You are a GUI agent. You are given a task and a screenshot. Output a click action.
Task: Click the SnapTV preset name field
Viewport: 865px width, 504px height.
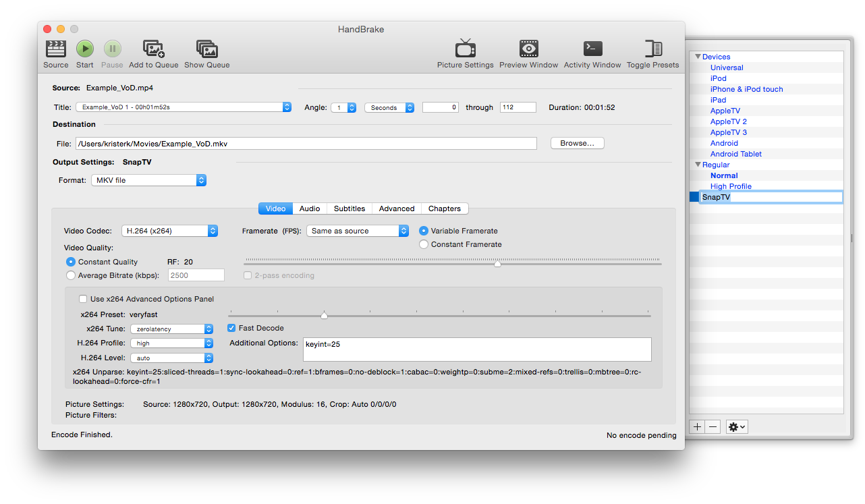(771, 197)
